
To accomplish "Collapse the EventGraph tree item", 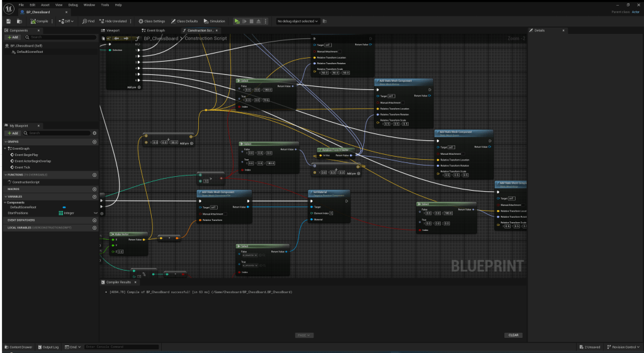I will (x=6, y=148).
